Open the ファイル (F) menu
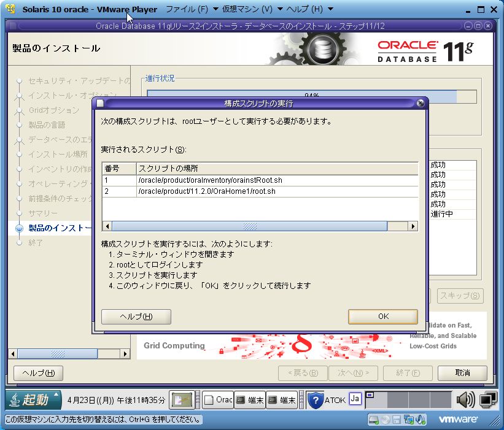The height and width of the screenshot is (430, 504). [x=187, y=9]
